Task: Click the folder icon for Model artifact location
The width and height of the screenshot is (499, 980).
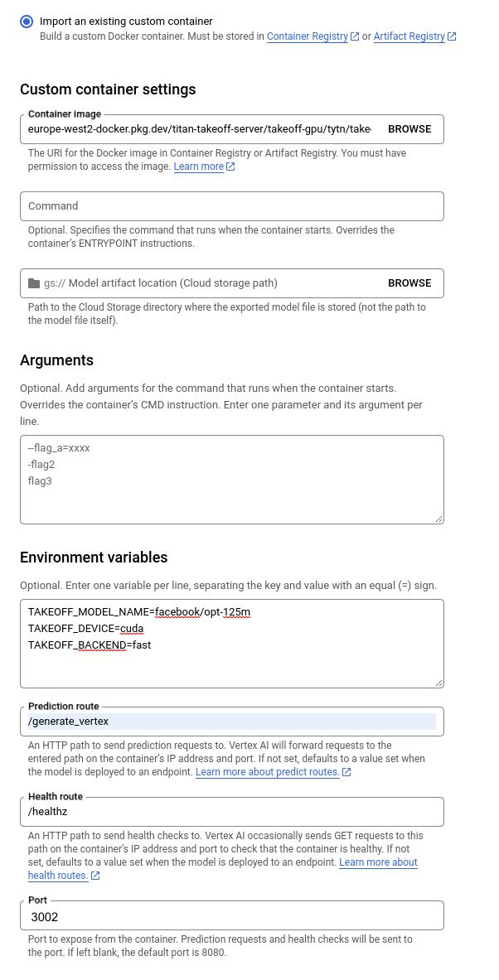Action: click(x=34, y=283)
